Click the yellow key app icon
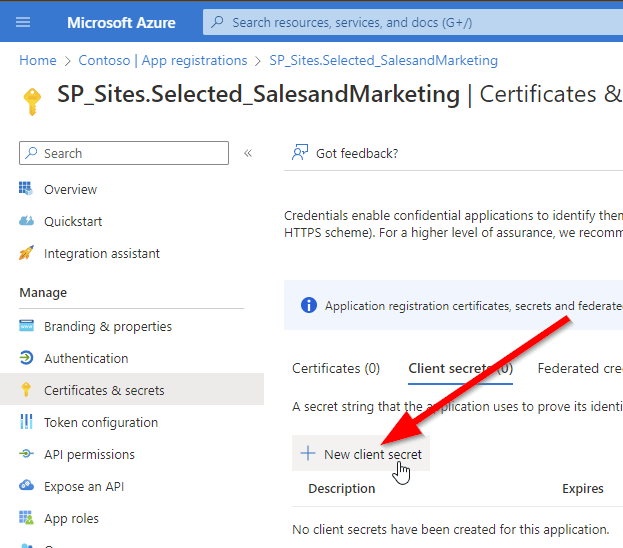 pos(32,102)
